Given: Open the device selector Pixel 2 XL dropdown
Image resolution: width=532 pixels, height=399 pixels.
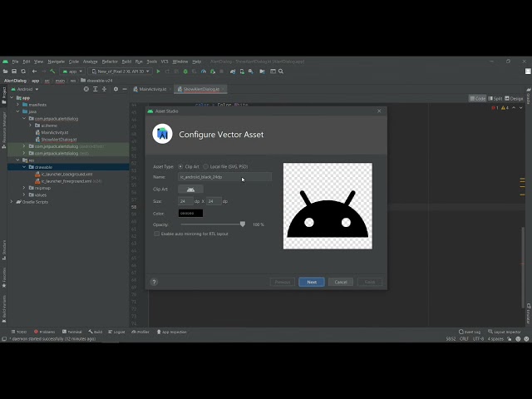Looking at the screenshot, I should pyautogui.click(x=121, y=71).
